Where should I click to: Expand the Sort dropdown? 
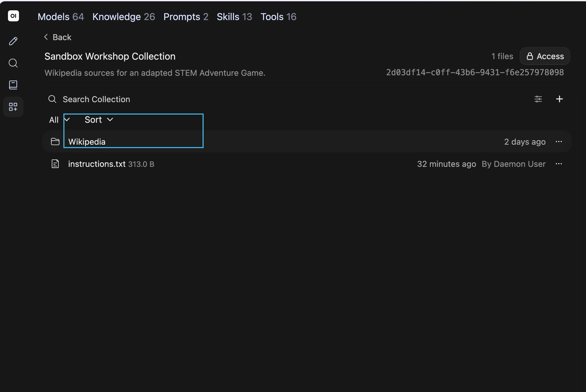pyautogui.click(x=99, y=120)
